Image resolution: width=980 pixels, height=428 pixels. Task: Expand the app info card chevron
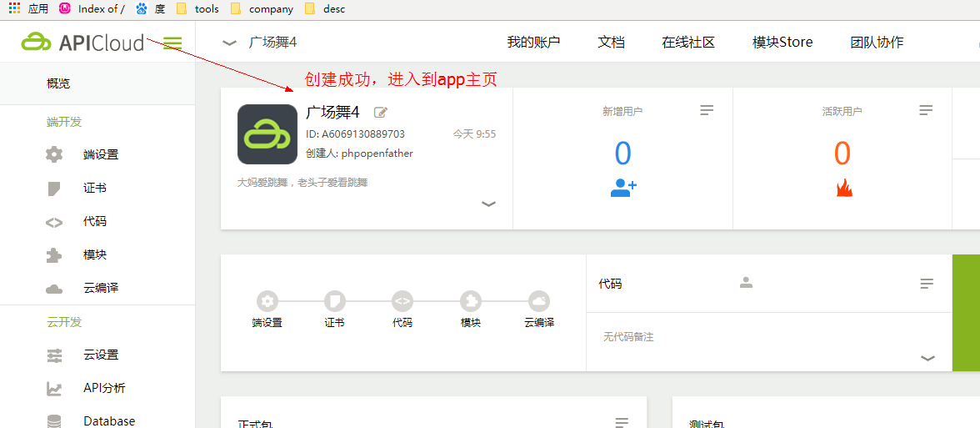tap(489, 204)
